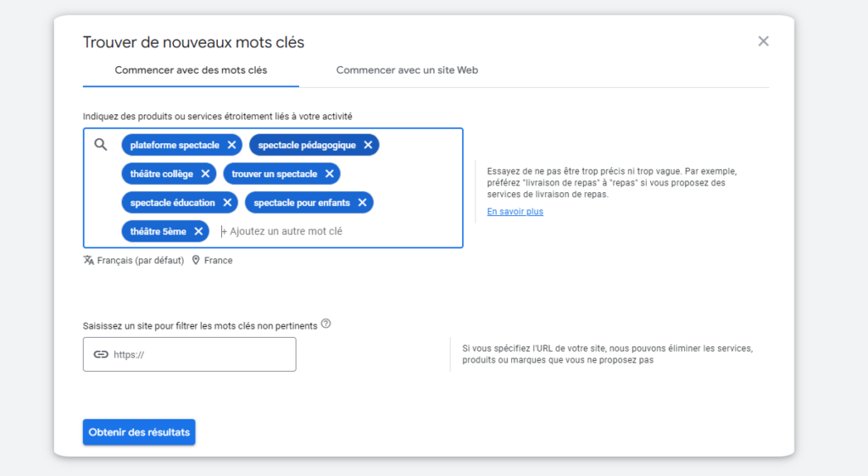This screenshot has height=476, width=868.
Task: Delete the "spectacle éducation" chip via X
Action: 227,202
